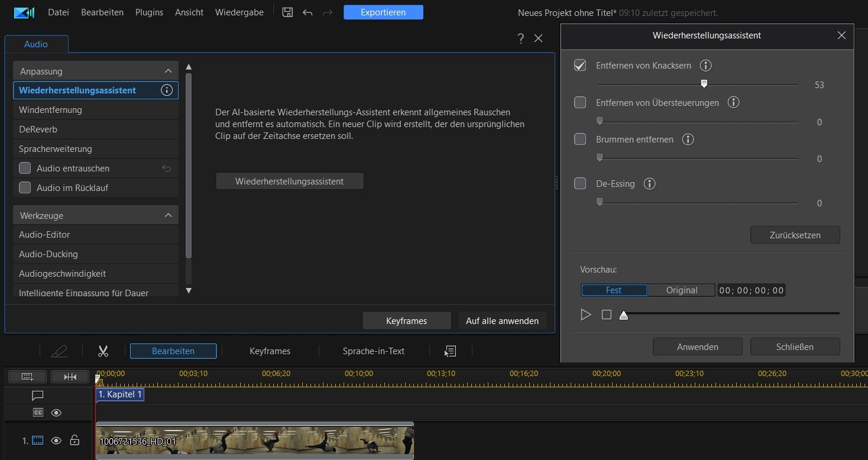
Task: Click the Exportieren button
Action: coord(383,12)
